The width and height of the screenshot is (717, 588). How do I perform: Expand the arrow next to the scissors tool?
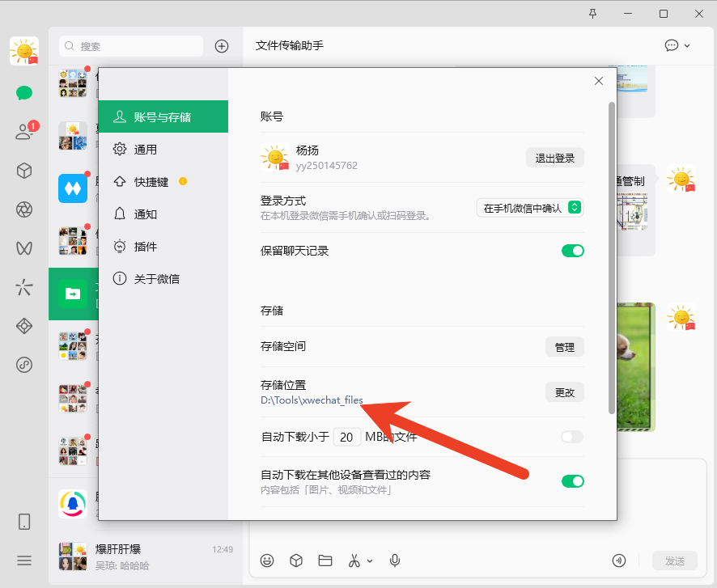370,561
